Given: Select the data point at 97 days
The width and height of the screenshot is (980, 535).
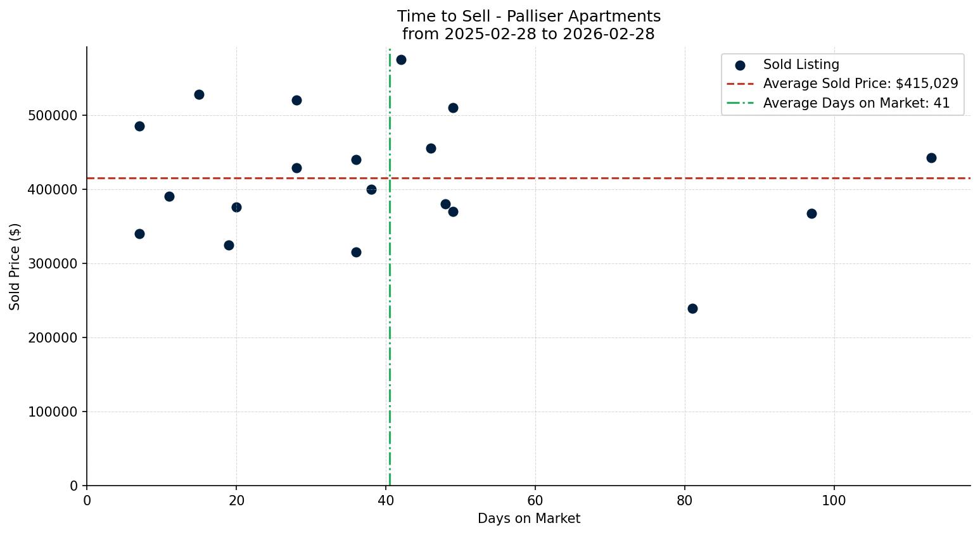Looking at the screenshot, I should tap(811, 213).
